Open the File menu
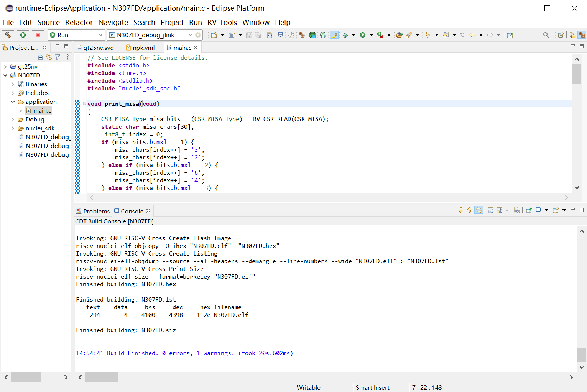Image resolution: width=587 pixels, height=392 pixels. point(8,22)
